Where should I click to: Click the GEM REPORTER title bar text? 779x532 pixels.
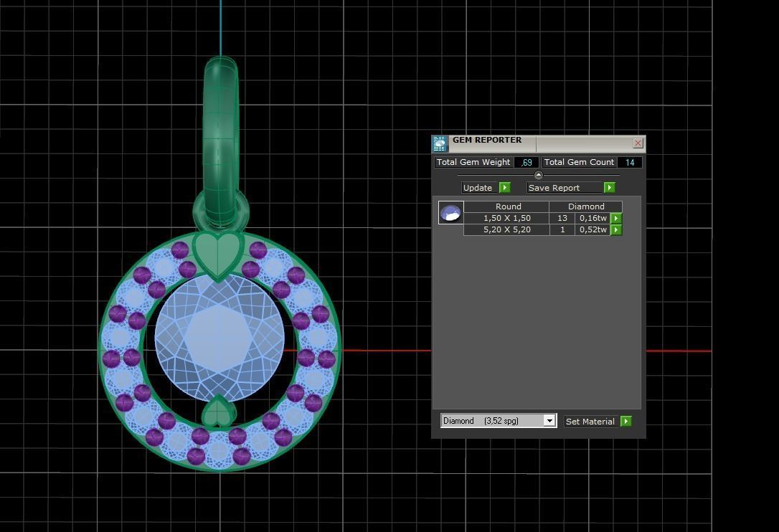487,140
